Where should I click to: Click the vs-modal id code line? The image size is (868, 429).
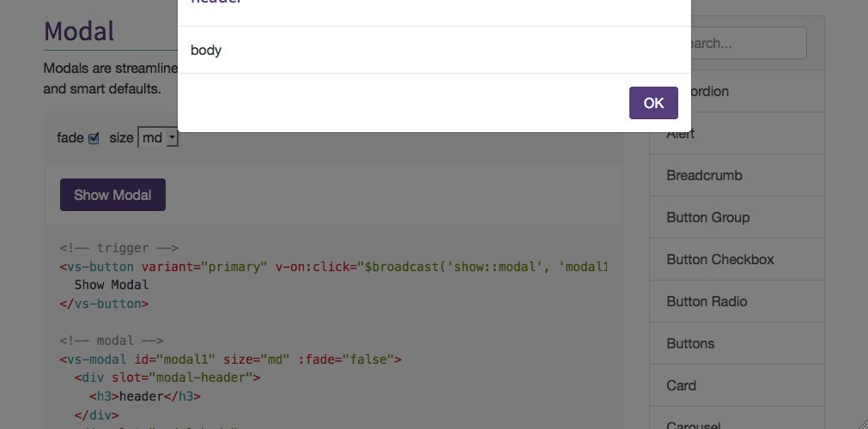[230, 360]
